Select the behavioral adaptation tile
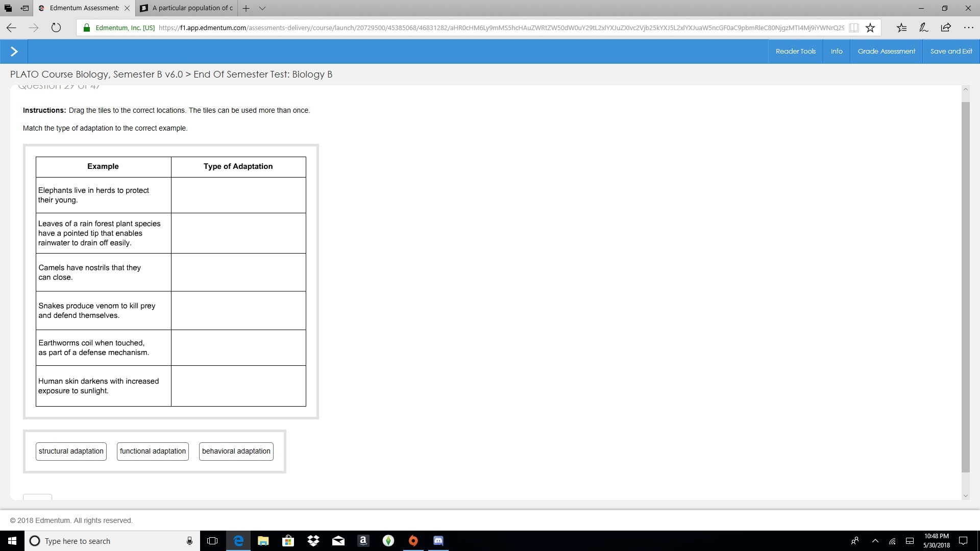The image size is (980, 551). (x=236, y=452)
